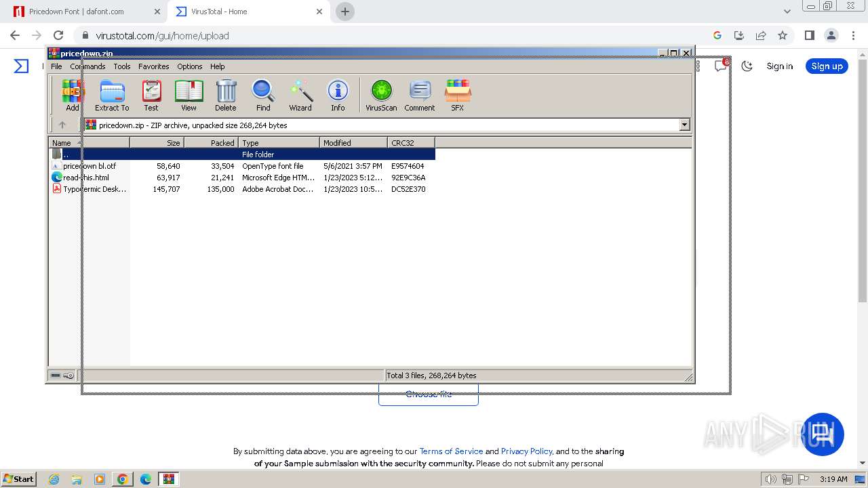The width and height of the screenshot is (868, 488).
Task: Click WinRAR taskbar button
Action: click(169, 479)
